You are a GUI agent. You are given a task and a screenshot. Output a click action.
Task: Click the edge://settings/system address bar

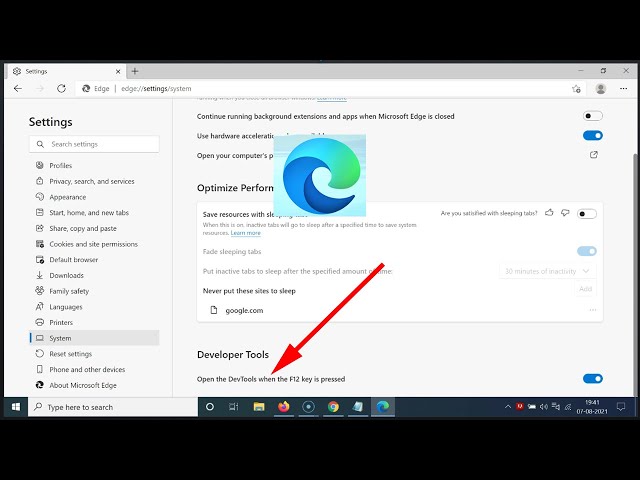pos(322,89)
